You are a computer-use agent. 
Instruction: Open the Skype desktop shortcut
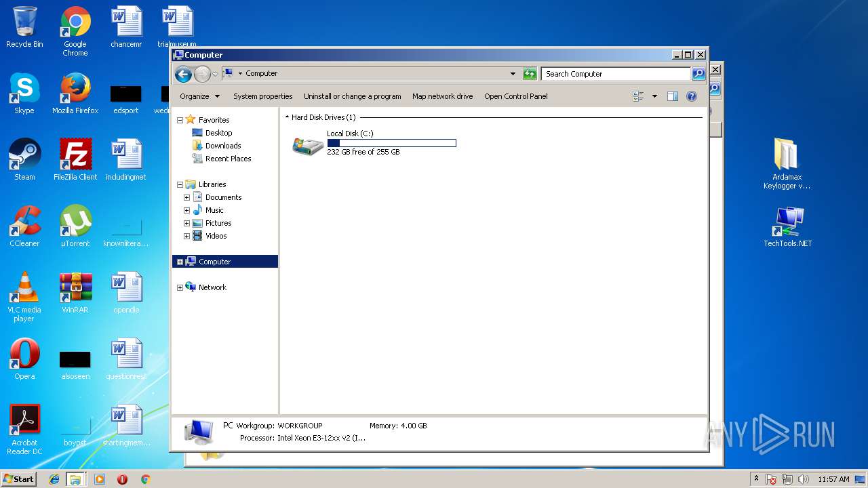24,94
